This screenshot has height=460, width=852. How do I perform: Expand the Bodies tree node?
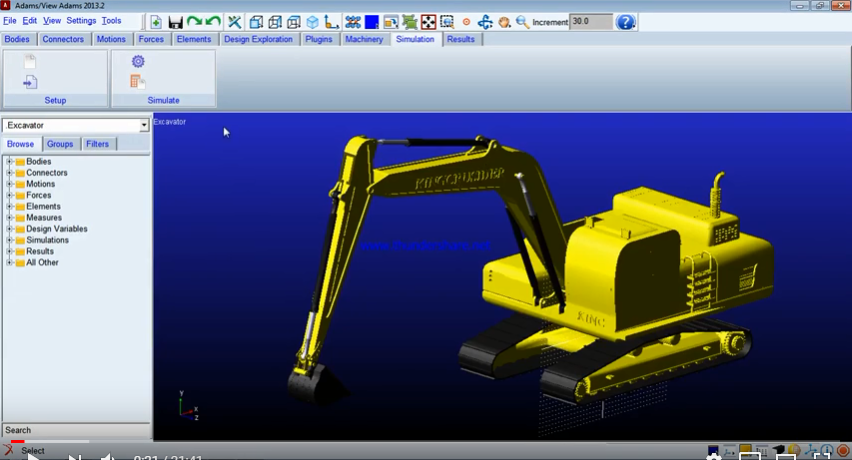(x=9, y=161)
